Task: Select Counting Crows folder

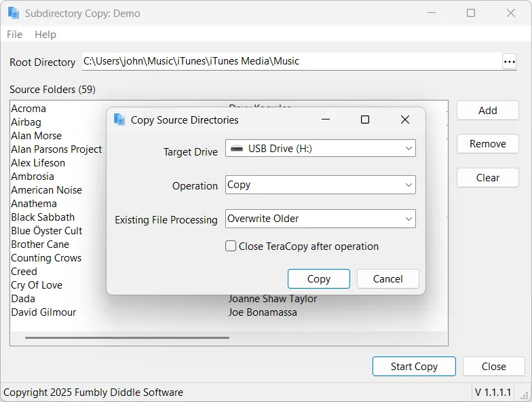Action: 46,258
